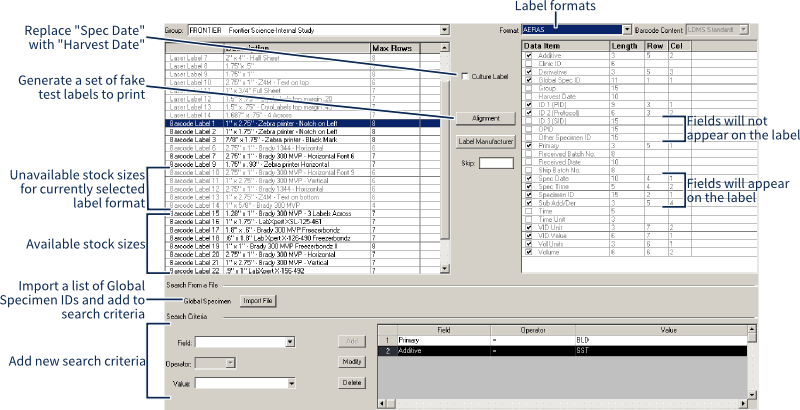Click the Length column header
The image size is (800, 410).
coord(627,46)
